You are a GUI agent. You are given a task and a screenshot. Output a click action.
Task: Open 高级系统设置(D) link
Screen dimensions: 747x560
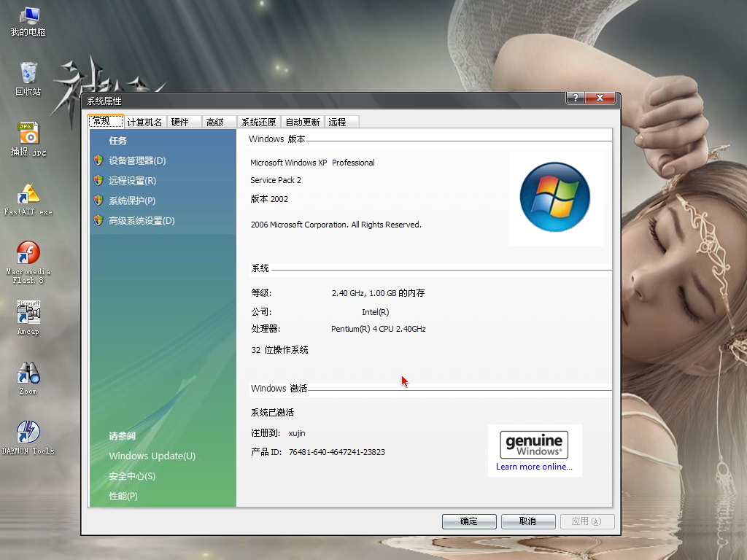(142, 220)
